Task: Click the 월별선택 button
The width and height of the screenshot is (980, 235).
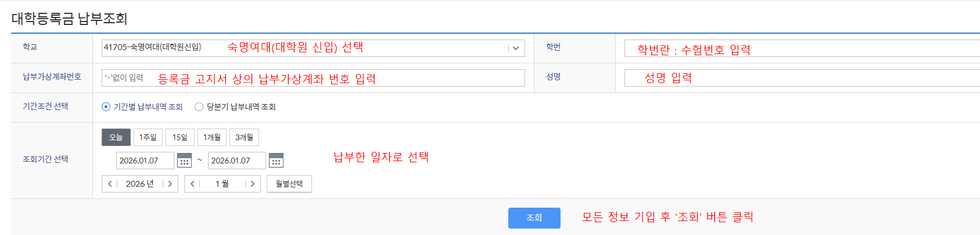Action: click(x=289, y=184)
